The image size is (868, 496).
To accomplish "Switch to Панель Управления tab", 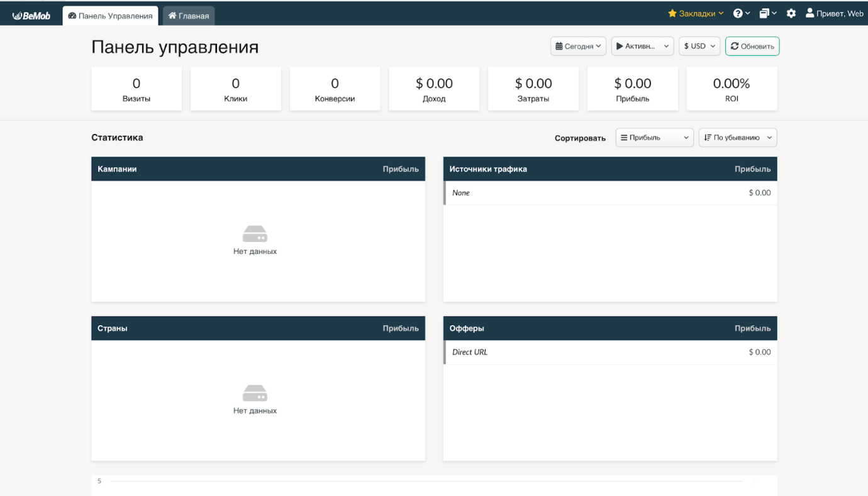I will [x=111, y=16].
